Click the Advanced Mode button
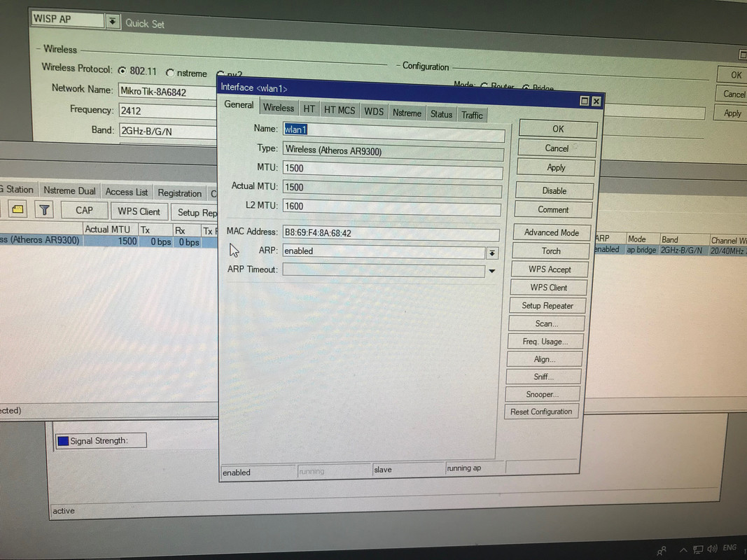 coord(552,232)
